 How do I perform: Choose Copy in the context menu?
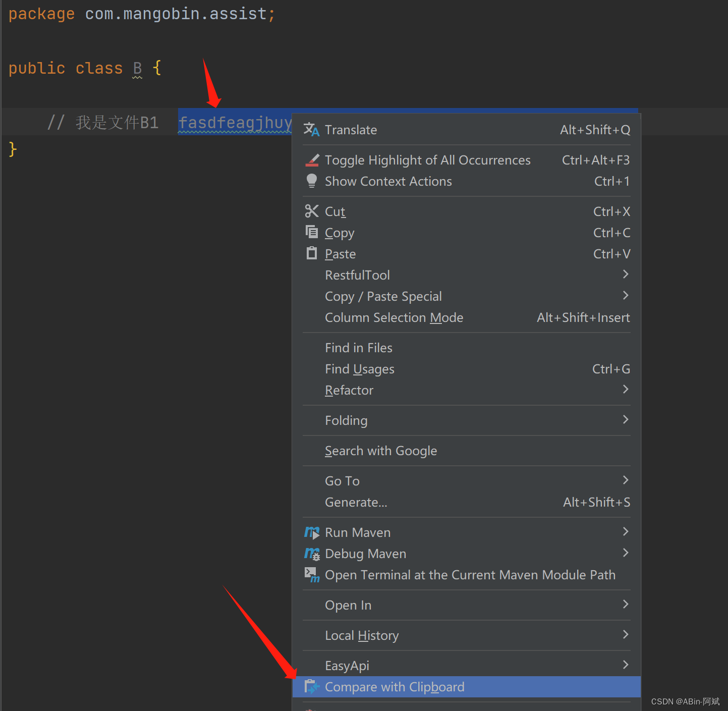click(466, 233)
